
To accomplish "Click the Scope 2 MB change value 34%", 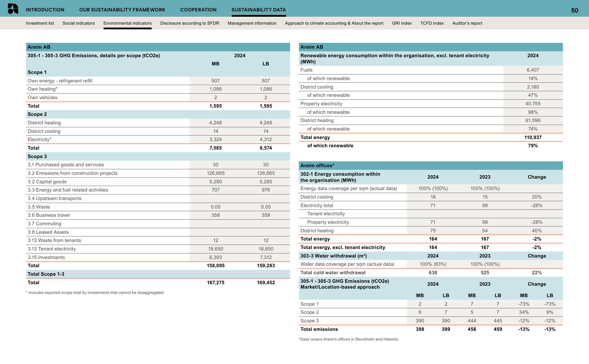I will click(524, 312).
